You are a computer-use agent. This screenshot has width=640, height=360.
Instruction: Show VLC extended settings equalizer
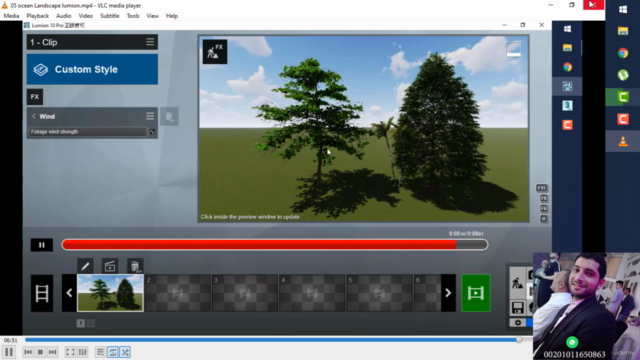point(82,352)
